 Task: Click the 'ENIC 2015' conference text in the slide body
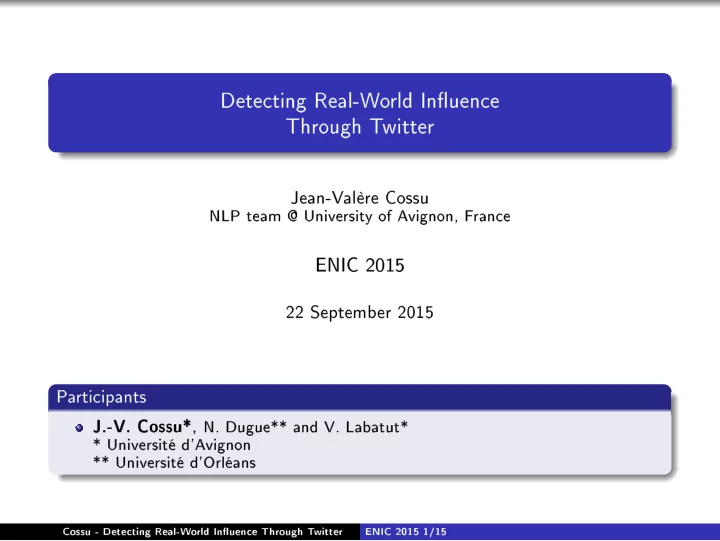coord(360,265)
